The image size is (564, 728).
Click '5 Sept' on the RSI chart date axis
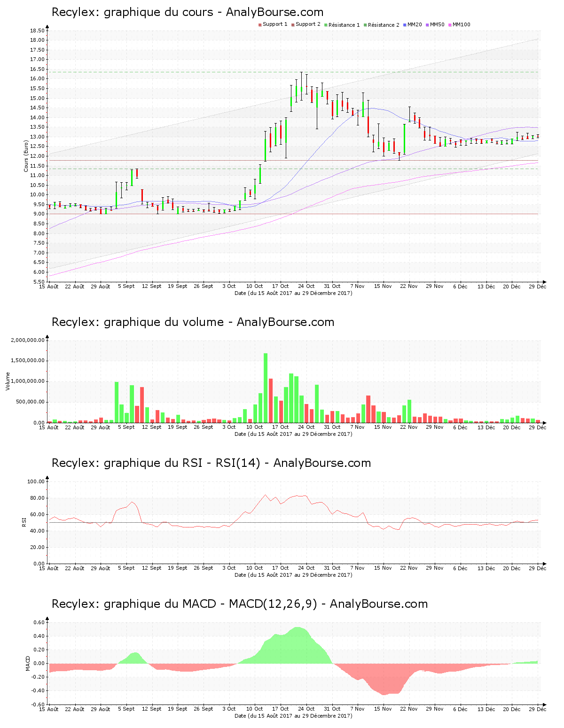pos(126,568)
